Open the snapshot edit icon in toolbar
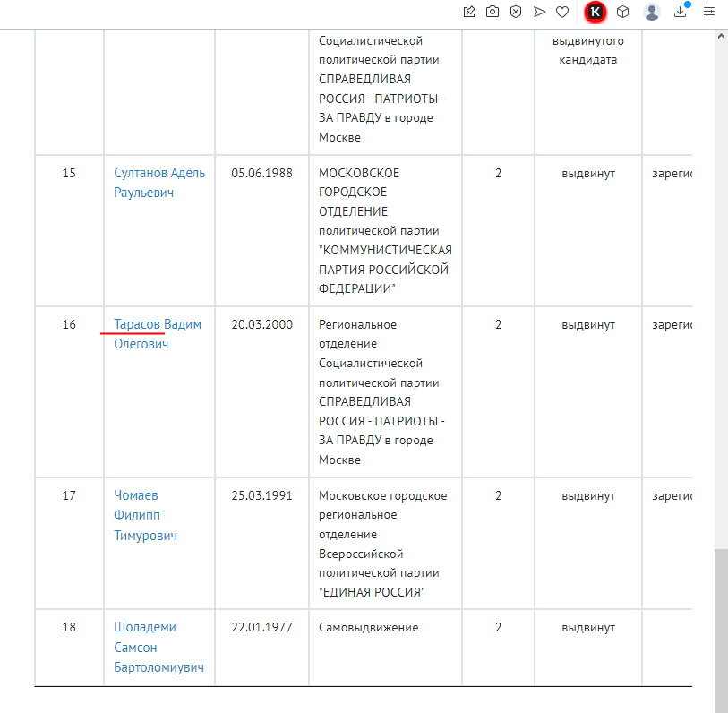728x713 pixels. 469,12
